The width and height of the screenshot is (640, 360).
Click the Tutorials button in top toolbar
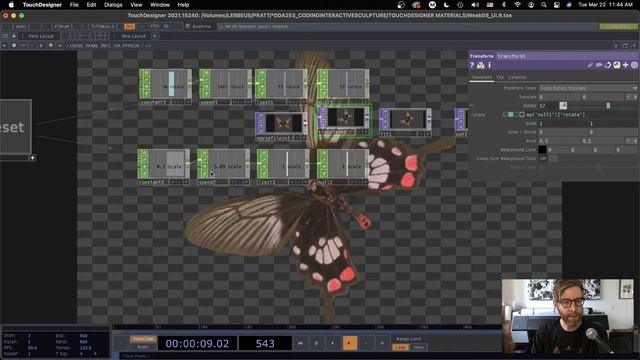tap(103, 27)
